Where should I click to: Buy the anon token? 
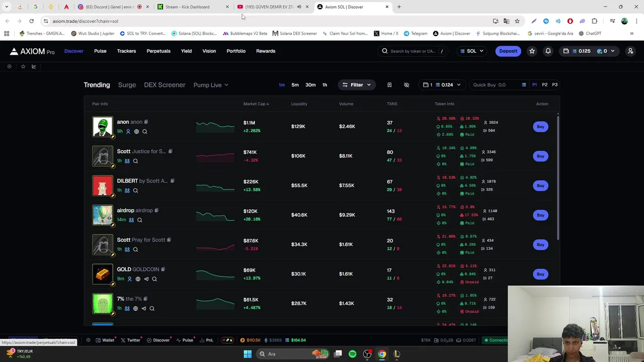point(540,127)
